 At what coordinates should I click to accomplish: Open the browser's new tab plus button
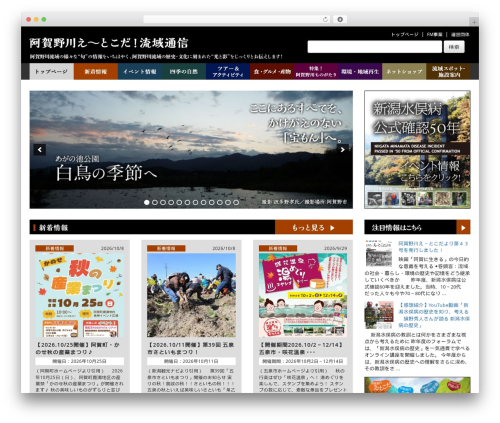(474, 22)
